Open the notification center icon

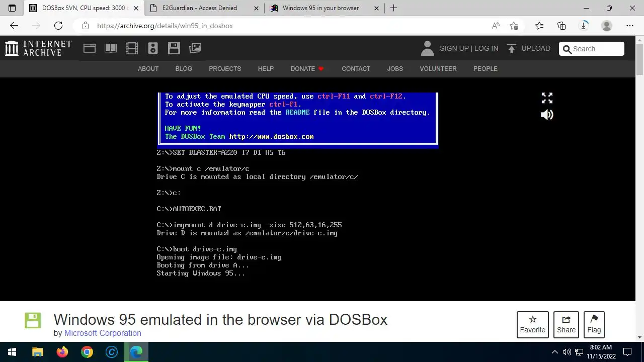point(627,352)
